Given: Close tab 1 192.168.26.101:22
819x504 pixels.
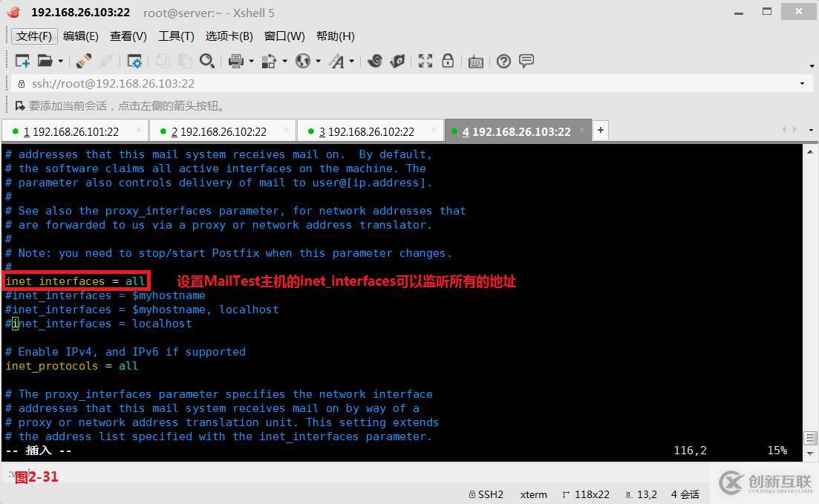Looking at the screenshot, I should point(138,130).
